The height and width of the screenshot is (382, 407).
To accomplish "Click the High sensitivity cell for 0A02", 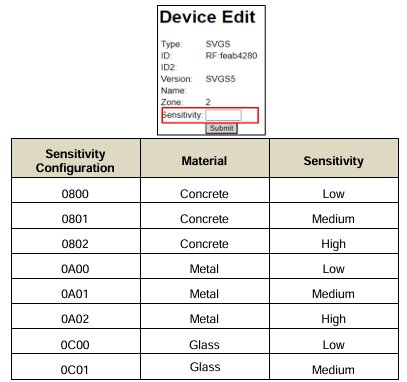I will [x=334, y=316].
